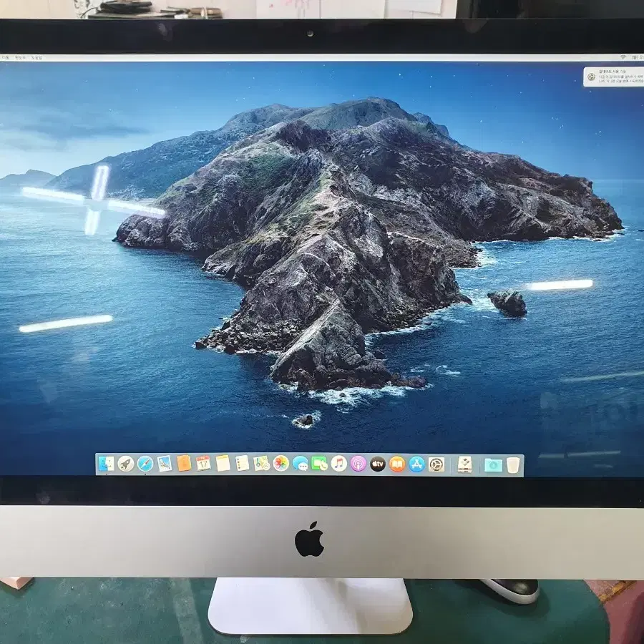Image resolution: width=644 pixels, height=644 pixels.
Task: Open orange Books icon in Dock
Action: pos(397,464)
